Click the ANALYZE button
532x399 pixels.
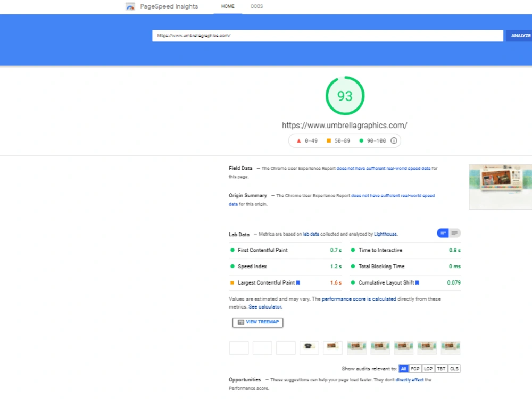(x=520, y=36)
